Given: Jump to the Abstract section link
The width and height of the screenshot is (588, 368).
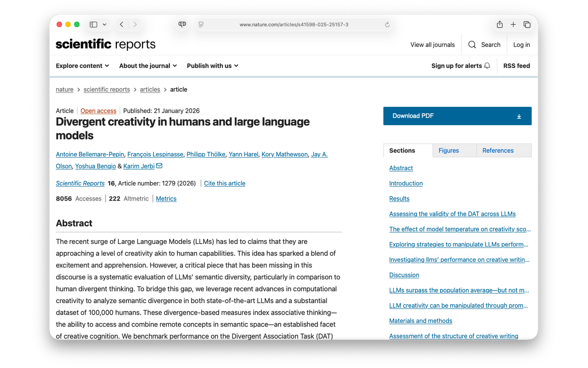Looking at the screenshot, I should 401,168.
